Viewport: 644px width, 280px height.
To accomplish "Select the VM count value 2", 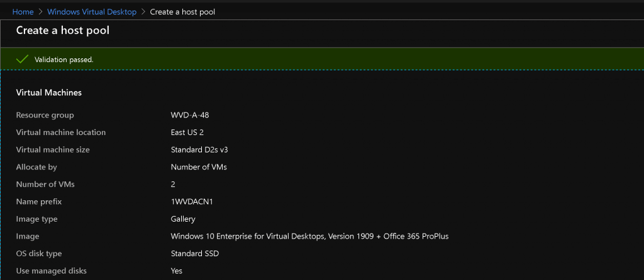I will click(x=173, y=185).
